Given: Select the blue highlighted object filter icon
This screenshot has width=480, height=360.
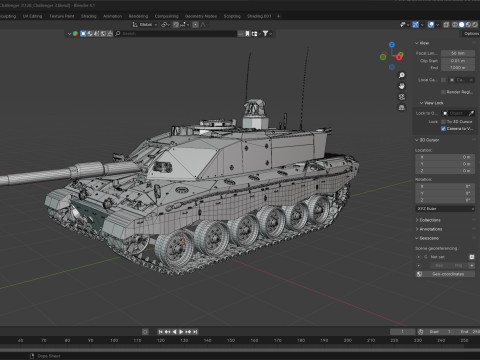Looking at the screenshot, I should tap(83, 34).
